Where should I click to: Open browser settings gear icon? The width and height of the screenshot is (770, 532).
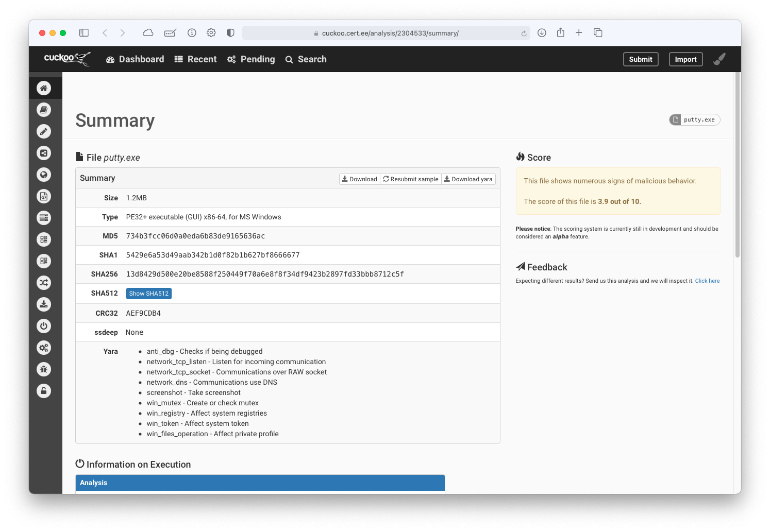[211, 33]
